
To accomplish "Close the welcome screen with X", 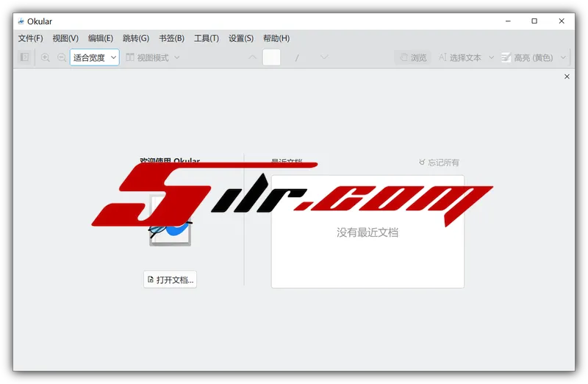I will coord(567,77).
